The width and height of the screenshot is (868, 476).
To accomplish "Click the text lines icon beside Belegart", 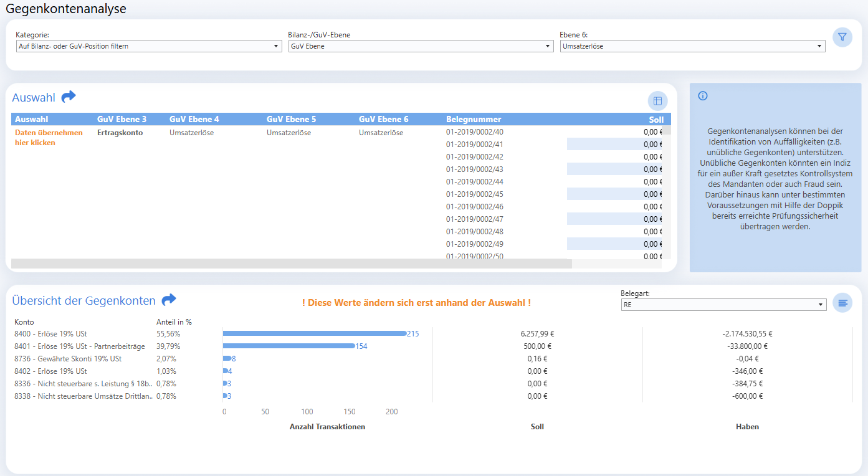I will (842, 303).
